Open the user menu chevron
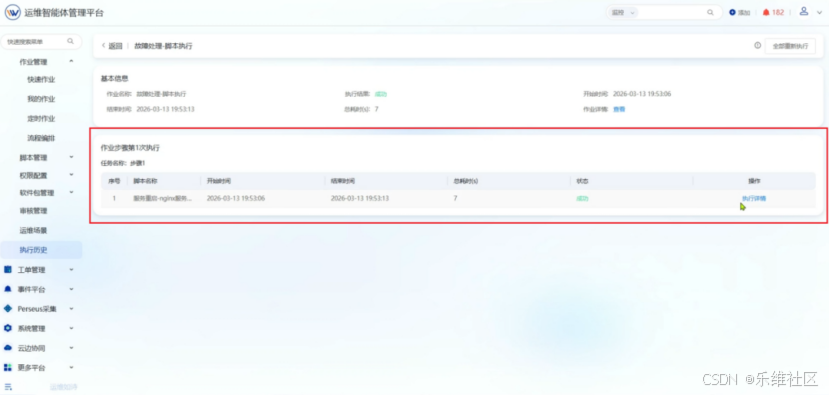This screenshot has height=395, width=830. (x=819, y=13)
